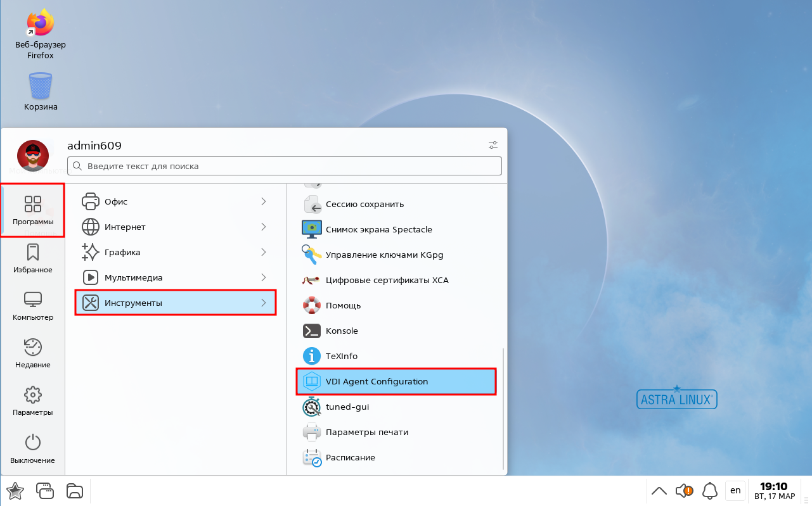812x506 pixels.
Task: Click the TeXInfo info icon
Action: pos(311,356)
